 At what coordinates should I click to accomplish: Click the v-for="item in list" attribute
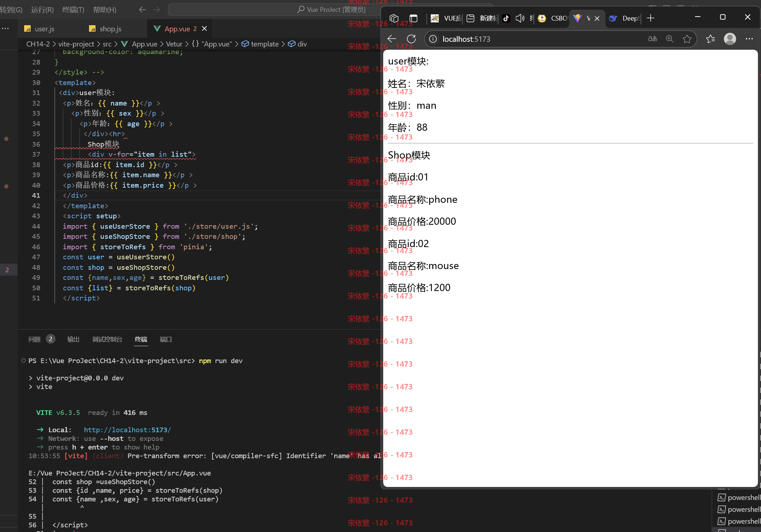click(150, 154)
